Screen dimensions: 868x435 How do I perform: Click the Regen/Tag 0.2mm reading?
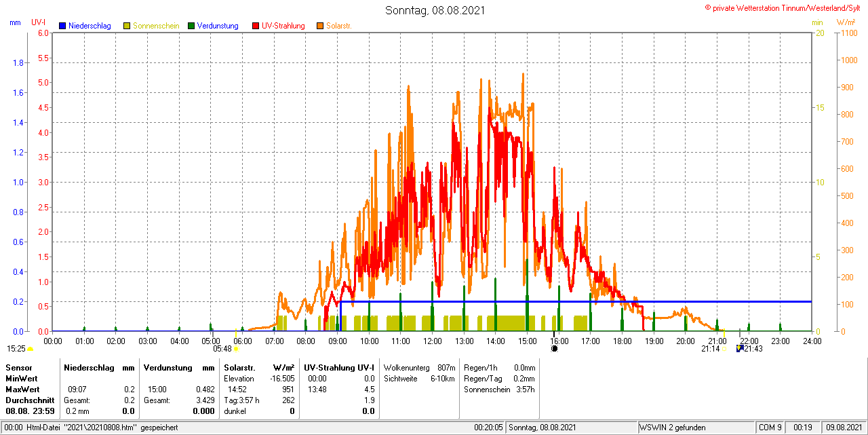[x=500, y=378]
